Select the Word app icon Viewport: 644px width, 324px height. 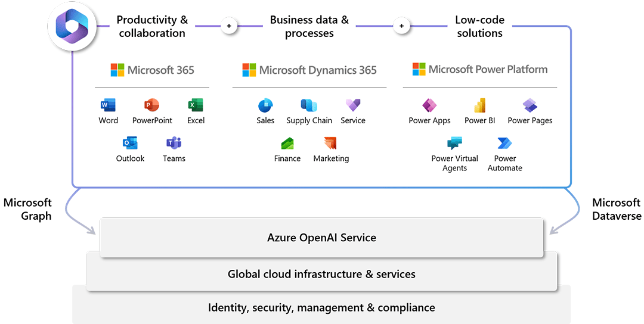(x=108, y=105)
